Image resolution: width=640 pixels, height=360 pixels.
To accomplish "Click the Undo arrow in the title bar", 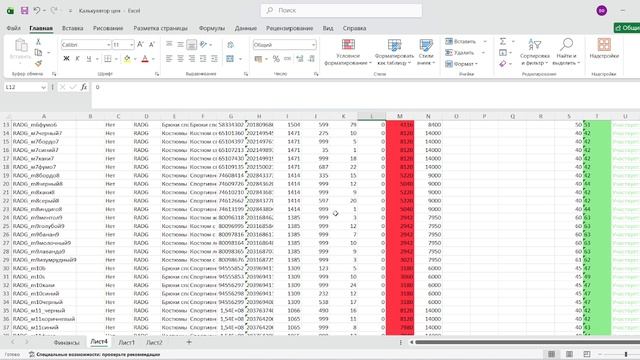I will click(x=37, y=11).
